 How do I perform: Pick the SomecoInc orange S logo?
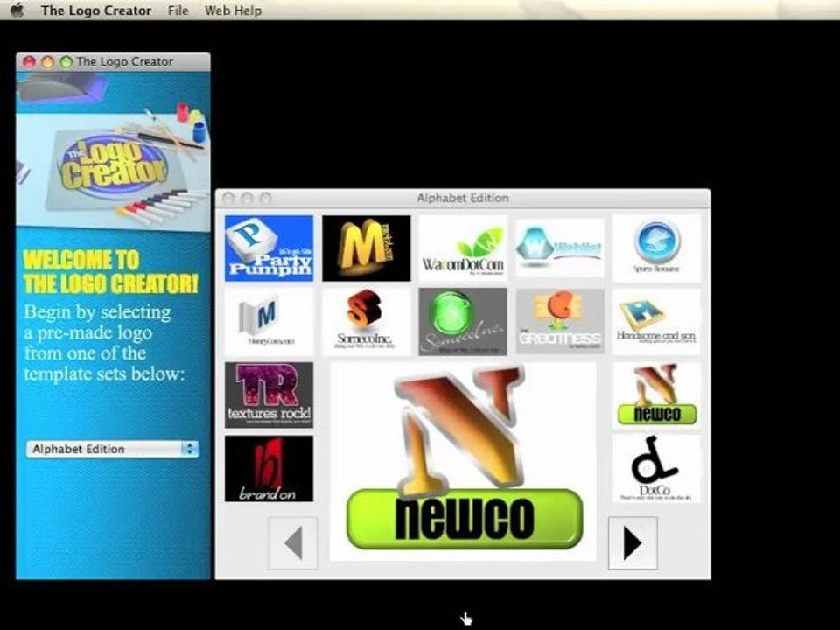(x=367, y=321)
